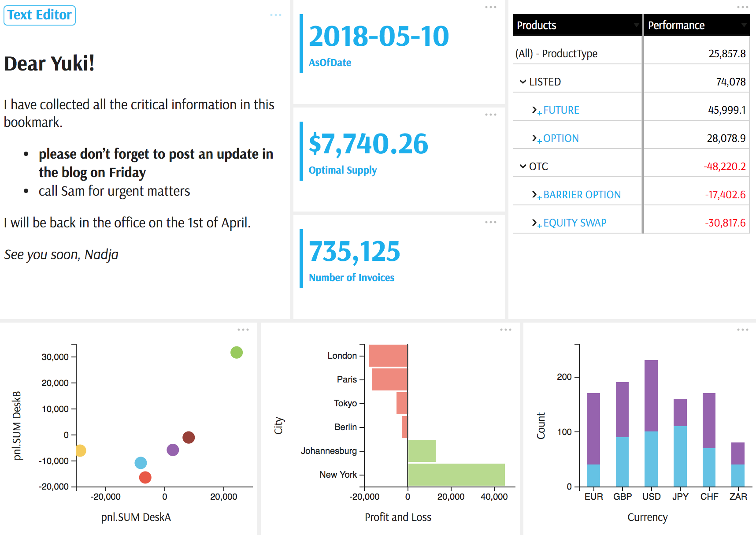Viewport: 756px width, 535px height.
Task: Click the yellow scatter plot point
Action: (x=80, y=450)
